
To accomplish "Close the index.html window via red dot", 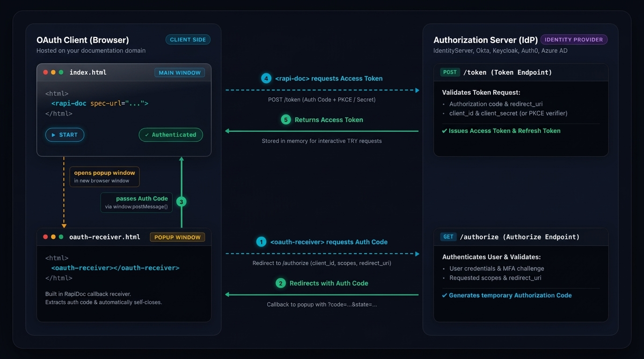I will 45,72.
